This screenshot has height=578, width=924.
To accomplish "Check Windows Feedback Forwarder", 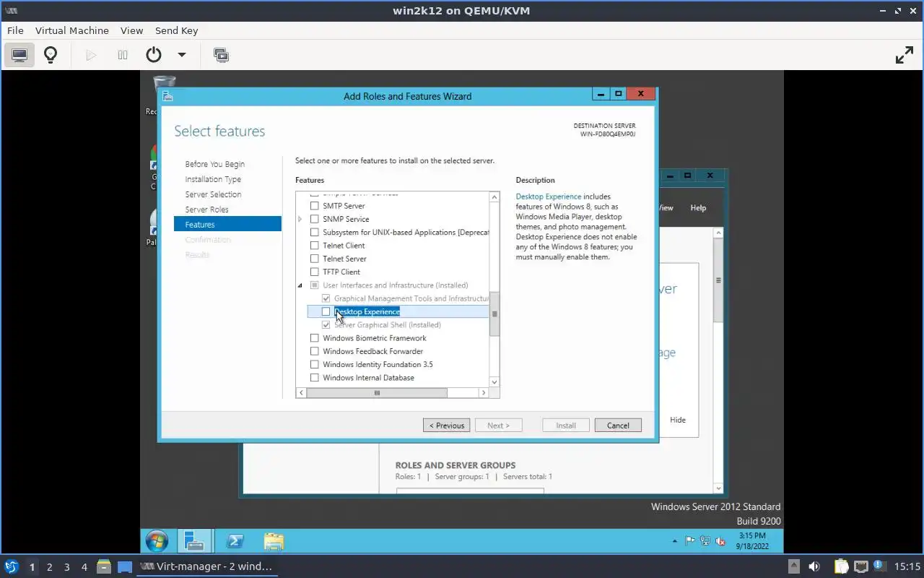I will [x=314, y=351].
